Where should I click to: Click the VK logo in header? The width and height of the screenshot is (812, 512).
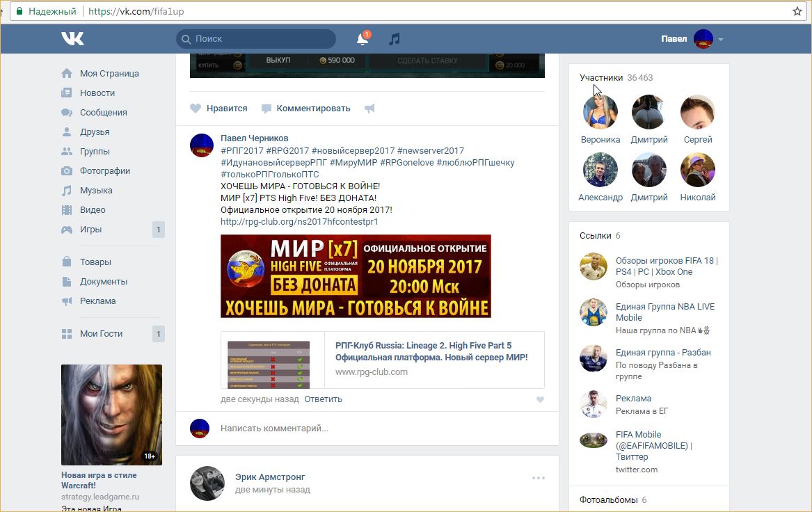coord(72,39)
